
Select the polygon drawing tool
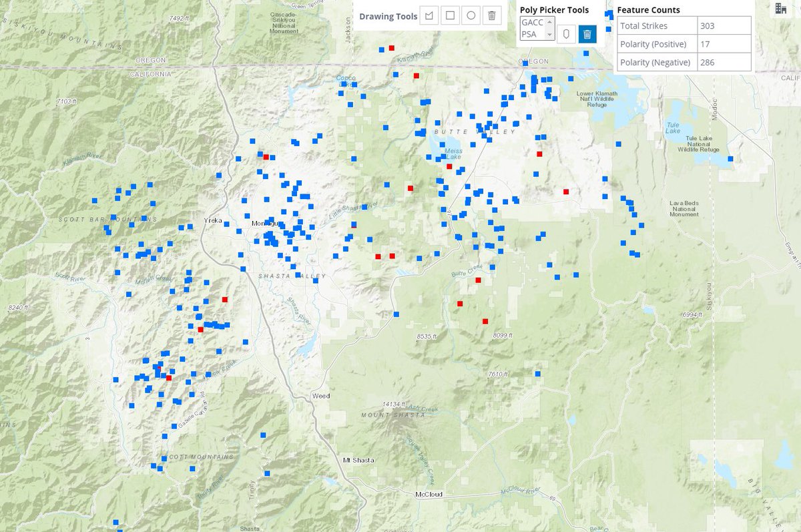click(430, 15)
